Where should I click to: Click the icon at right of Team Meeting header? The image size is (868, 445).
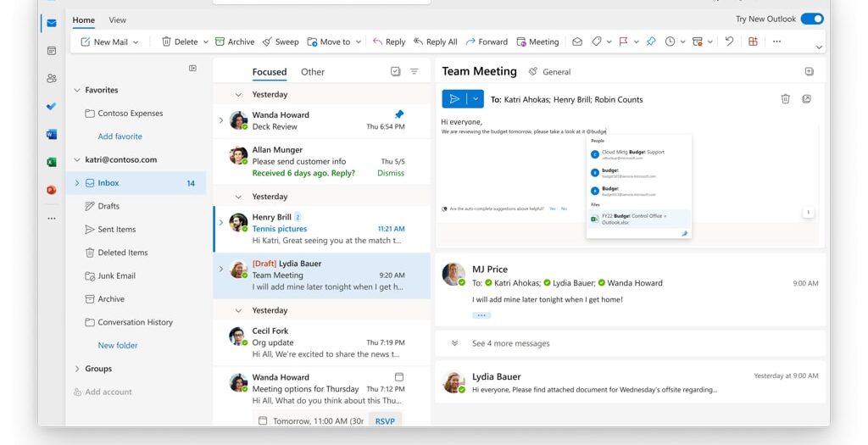tap(809, 71)
